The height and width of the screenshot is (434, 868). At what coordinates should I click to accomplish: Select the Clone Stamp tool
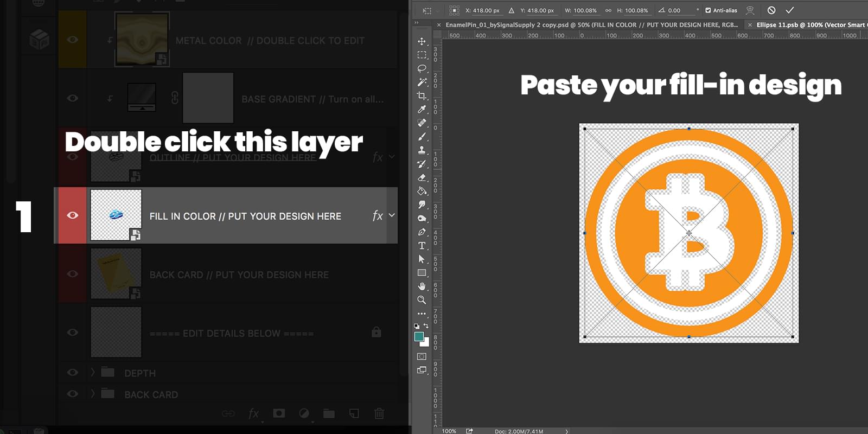tap(422, 150)
